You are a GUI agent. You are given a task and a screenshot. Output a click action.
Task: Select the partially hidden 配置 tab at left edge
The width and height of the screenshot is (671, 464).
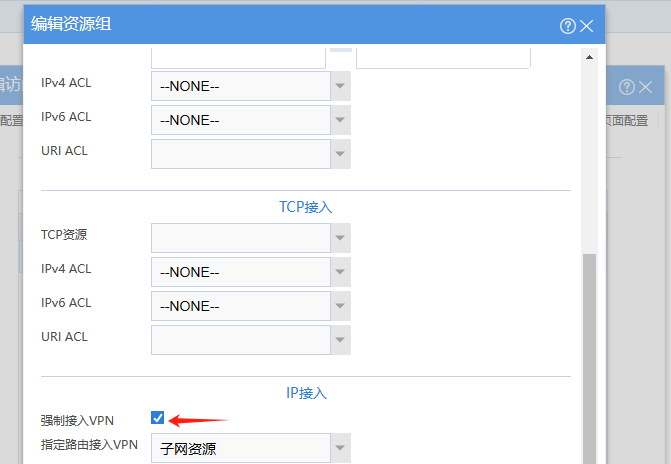pos(11,120)
